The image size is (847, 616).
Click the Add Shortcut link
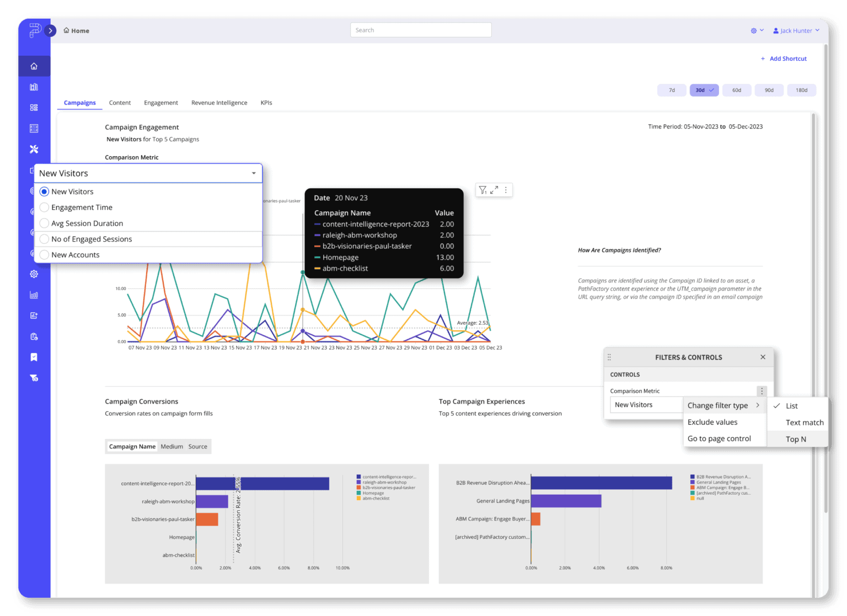pos(784,58)
